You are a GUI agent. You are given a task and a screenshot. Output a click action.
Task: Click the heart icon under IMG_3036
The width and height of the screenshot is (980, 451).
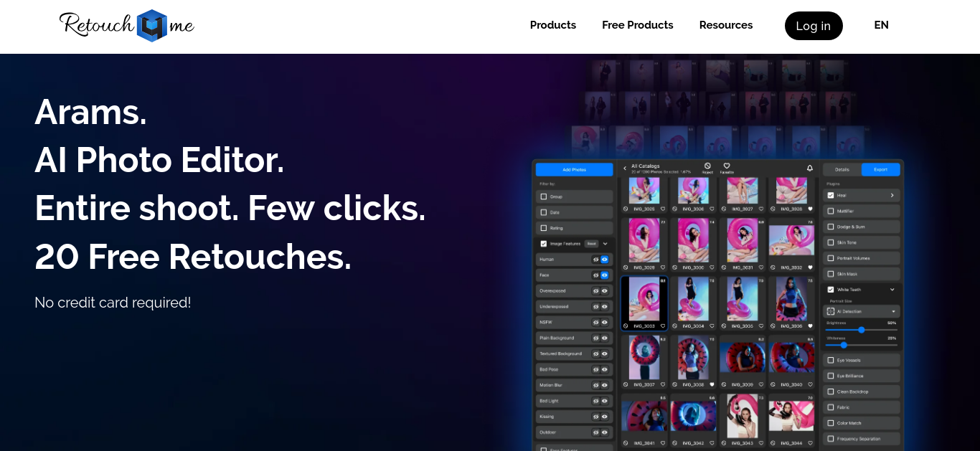click(x=810, y=326)
